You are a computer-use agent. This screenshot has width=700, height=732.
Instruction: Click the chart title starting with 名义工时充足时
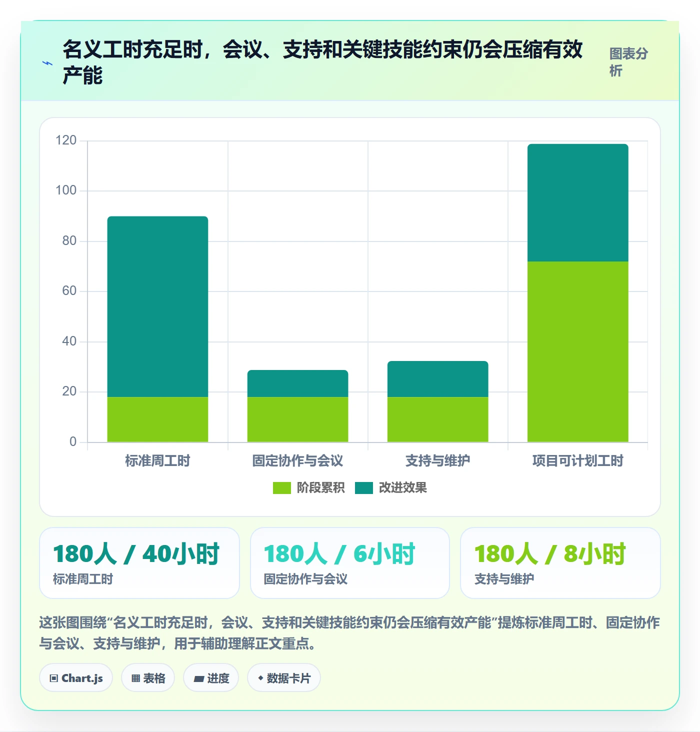click(323, 62)
